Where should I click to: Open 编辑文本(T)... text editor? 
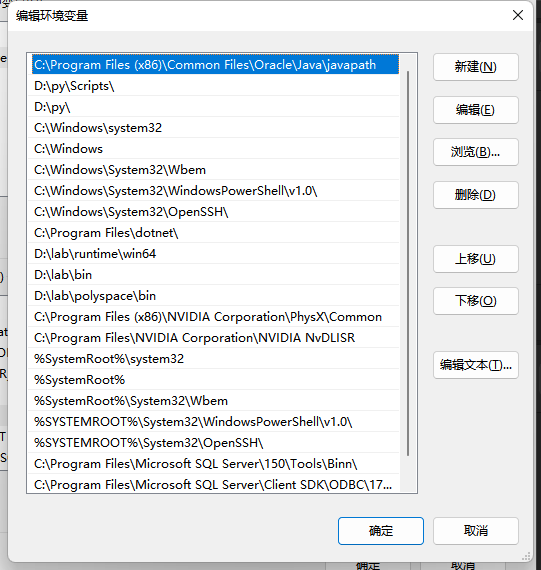point(476,365)
